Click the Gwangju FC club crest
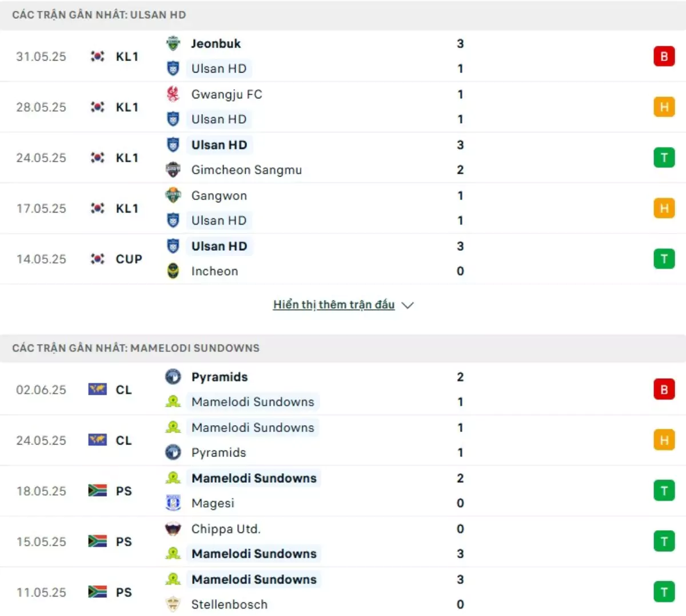The height and width of the screenshot is (616, 686). click(173, 94)
